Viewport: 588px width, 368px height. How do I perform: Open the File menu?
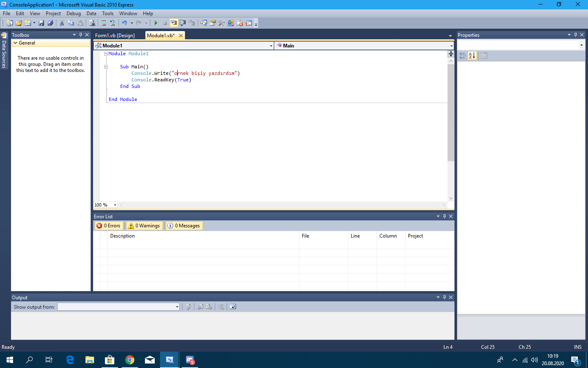pyautogui.click(x=7, y=13)
